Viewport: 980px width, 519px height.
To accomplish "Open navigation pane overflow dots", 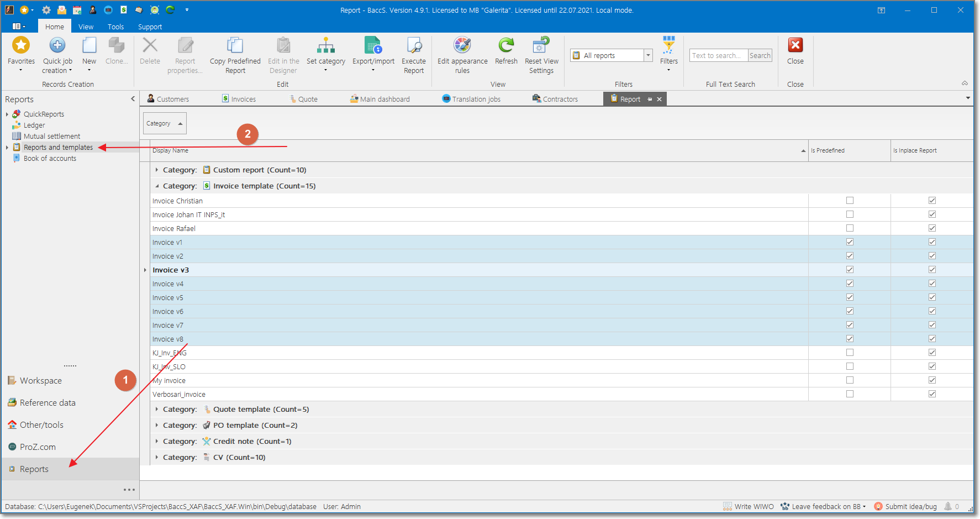I will [129, 490].
